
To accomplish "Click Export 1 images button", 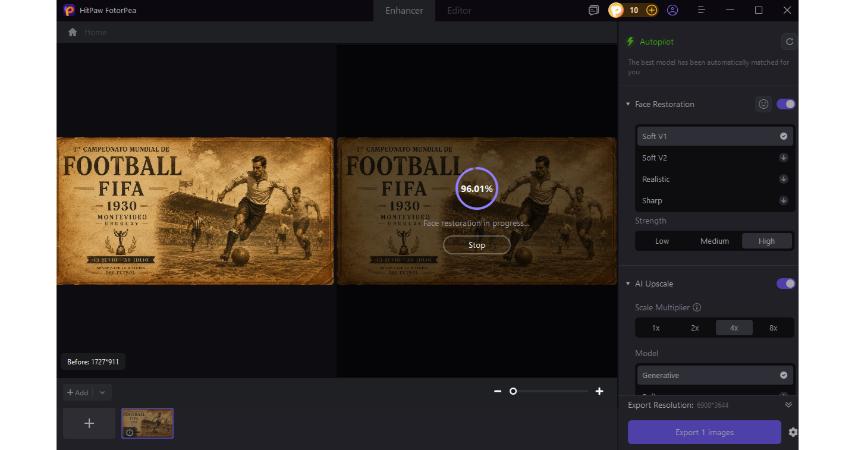I will pos(704,432).
